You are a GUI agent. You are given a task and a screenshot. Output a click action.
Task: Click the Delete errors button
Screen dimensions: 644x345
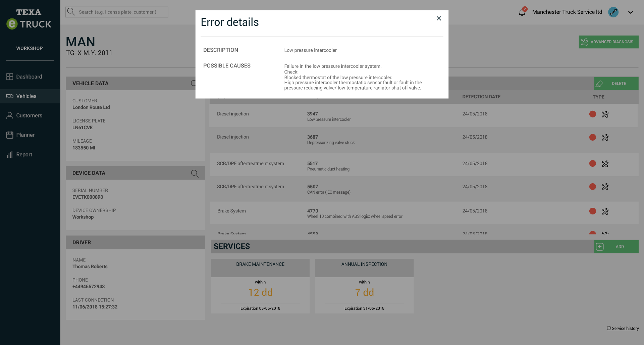(x=616, y=84)
